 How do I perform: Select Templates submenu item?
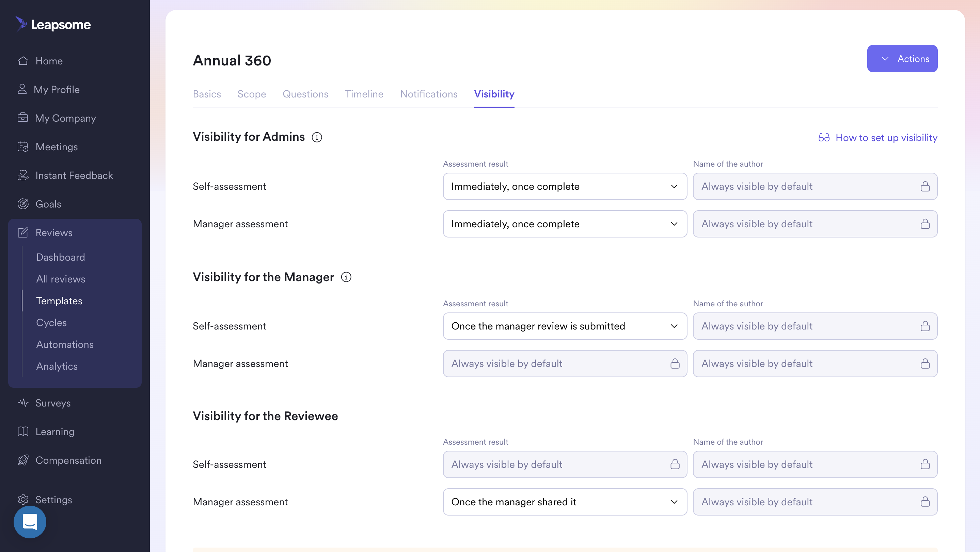[x=59, y=301]
